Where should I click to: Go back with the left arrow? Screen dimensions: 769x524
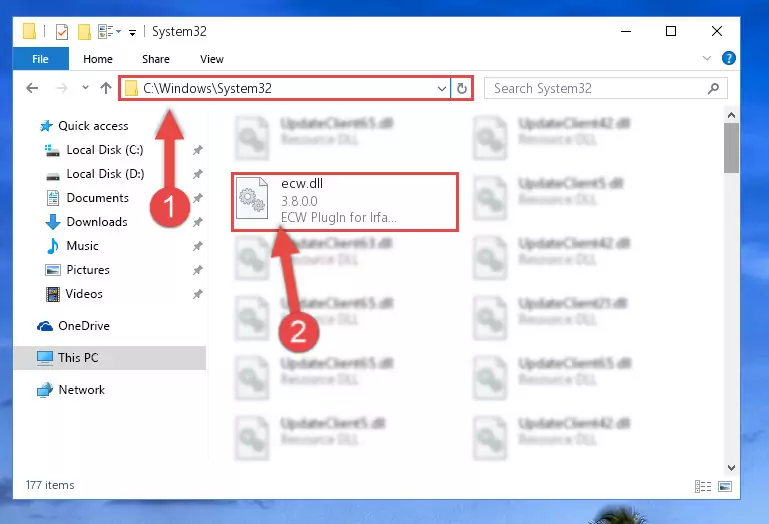coord(32,88)
